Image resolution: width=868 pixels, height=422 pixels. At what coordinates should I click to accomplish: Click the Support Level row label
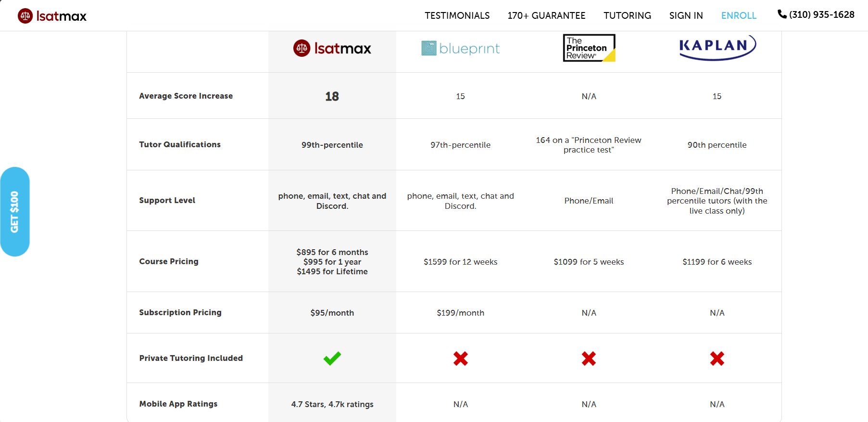tap(167, 200)
